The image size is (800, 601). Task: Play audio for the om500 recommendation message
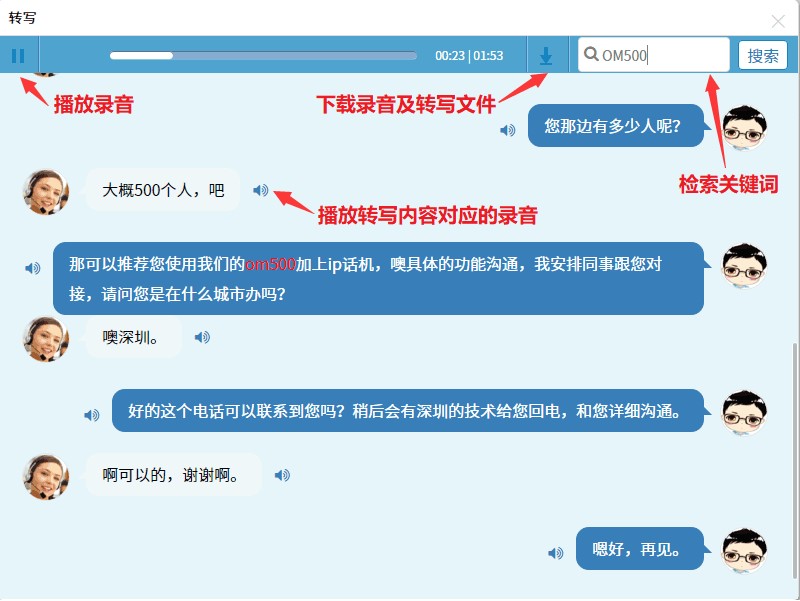[x=33, y=268]
